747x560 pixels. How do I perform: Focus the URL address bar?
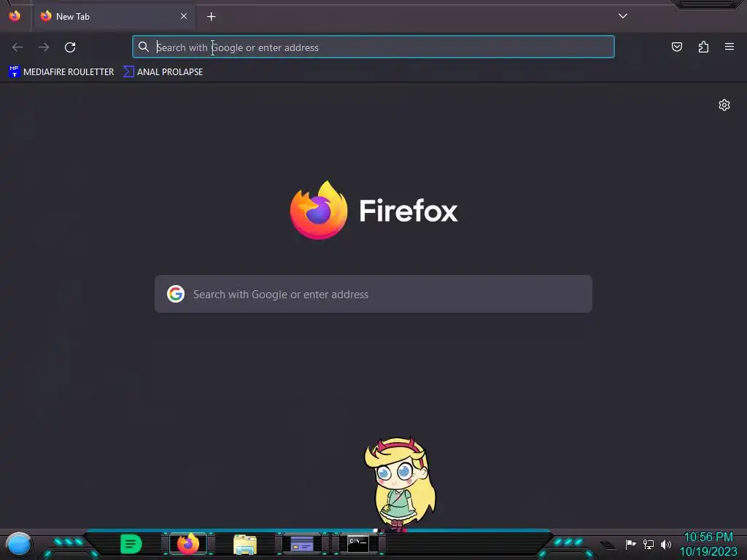click(373, 47)
